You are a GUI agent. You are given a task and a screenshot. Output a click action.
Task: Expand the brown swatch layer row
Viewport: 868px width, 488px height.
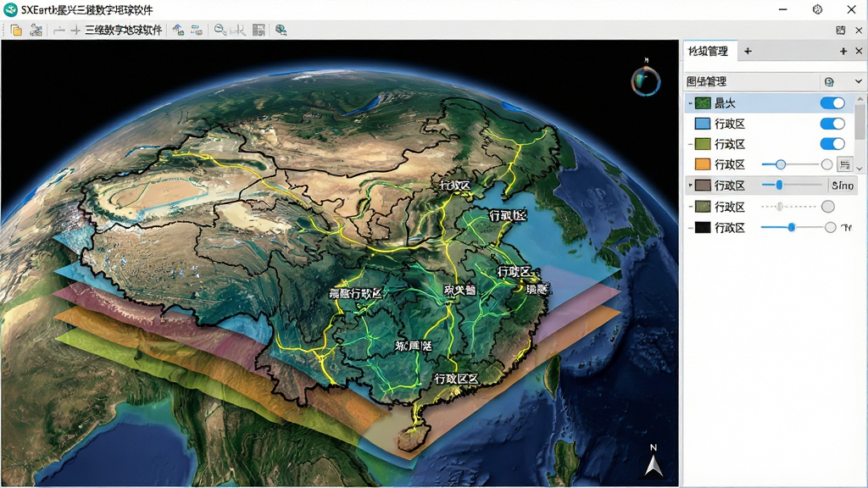(690, 186)
